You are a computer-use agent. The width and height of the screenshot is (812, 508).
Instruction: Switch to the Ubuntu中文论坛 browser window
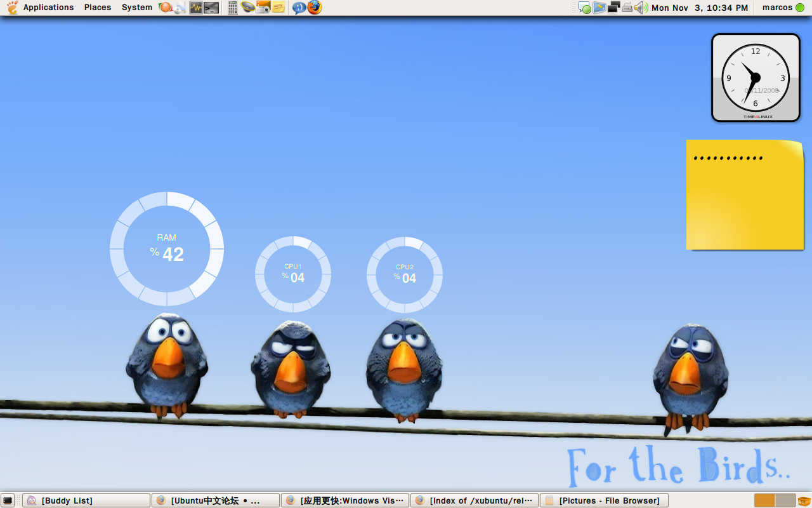click(216, 500)
